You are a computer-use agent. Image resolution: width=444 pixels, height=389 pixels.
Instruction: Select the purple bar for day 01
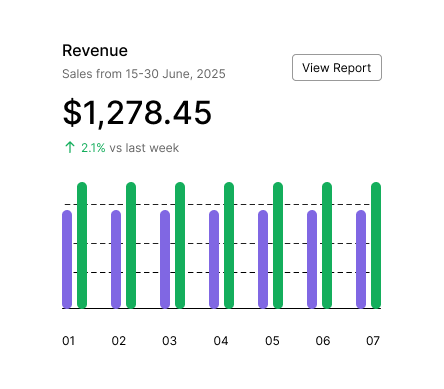pyautogui.click(x=67, y=259)
